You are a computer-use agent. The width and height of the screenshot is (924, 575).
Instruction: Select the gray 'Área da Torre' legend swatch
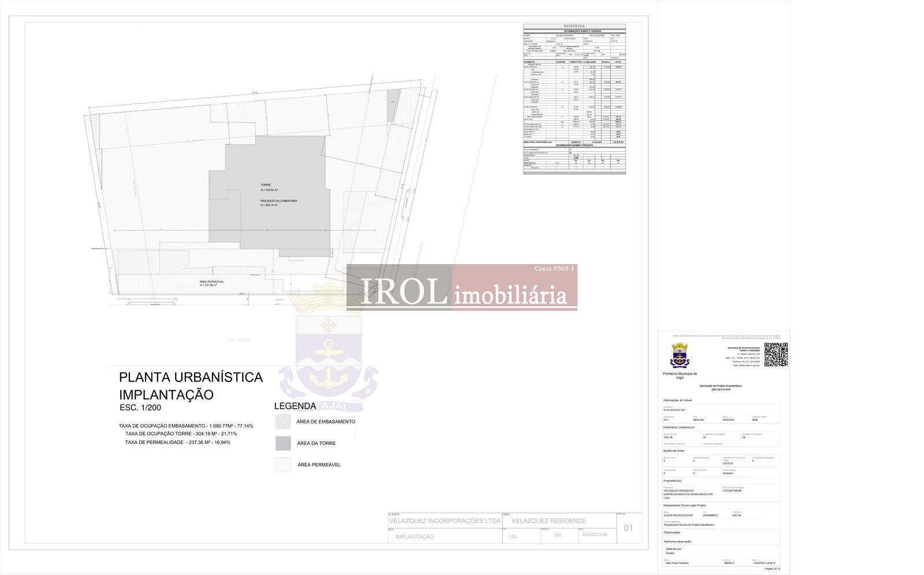(283, 443)
